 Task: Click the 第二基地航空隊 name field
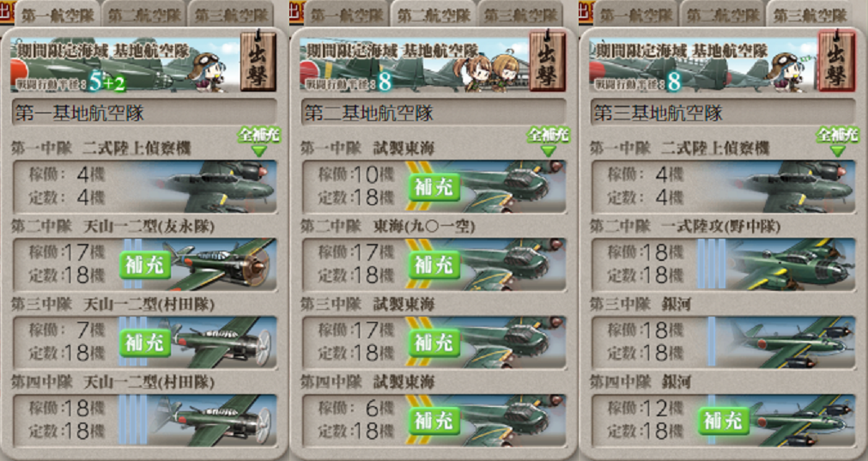[434, 113]
